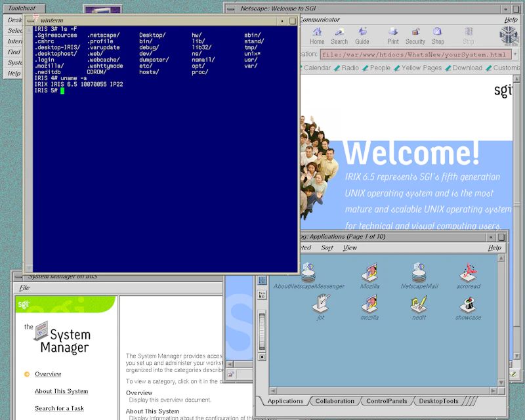Click the green terminal cursor at IRIS 5# prompt
525x420 pixels.
62,91
